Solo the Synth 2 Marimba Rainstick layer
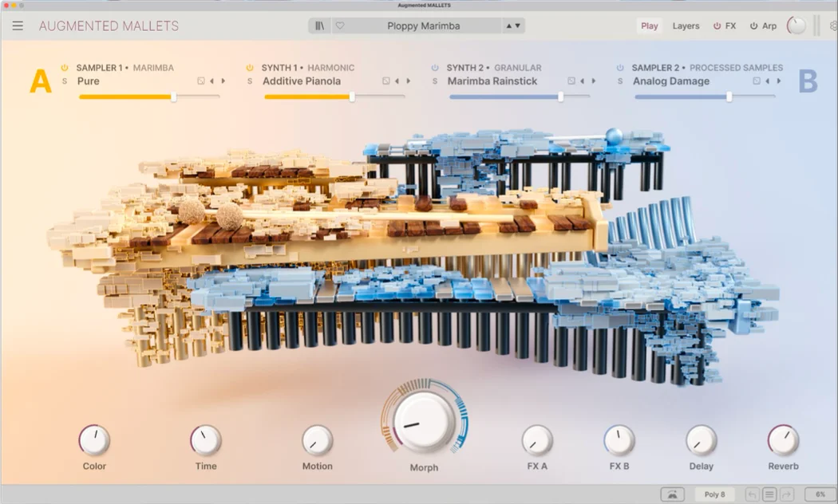 (x=435, y=81)
